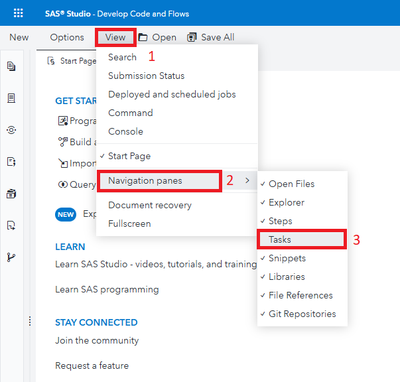
Task: Expand Navigation panes submenu arrow
Action: pos(247,181)
